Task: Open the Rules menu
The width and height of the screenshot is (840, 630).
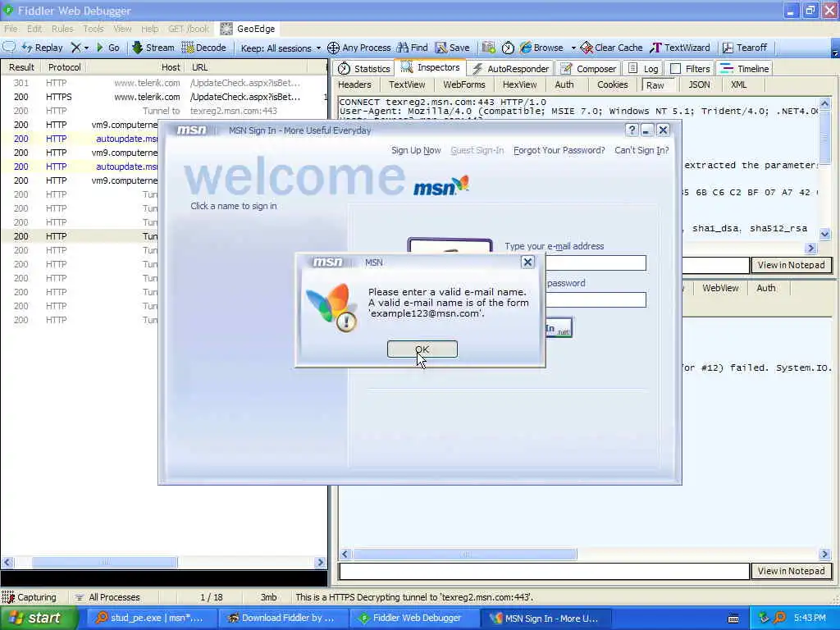Action: click(62, 29)
